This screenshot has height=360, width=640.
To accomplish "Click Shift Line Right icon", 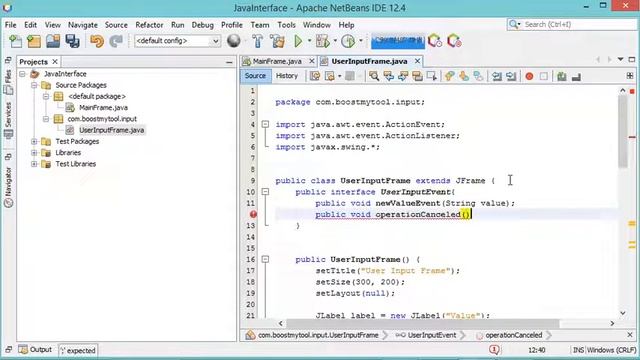I will point(511,76).
